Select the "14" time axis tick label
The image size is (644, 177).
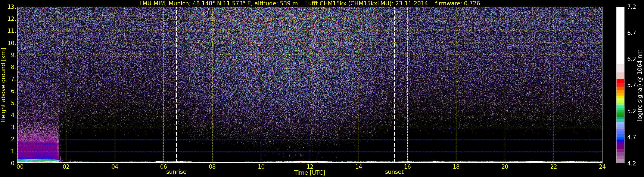pyautogui.click(x=358, y=167)
